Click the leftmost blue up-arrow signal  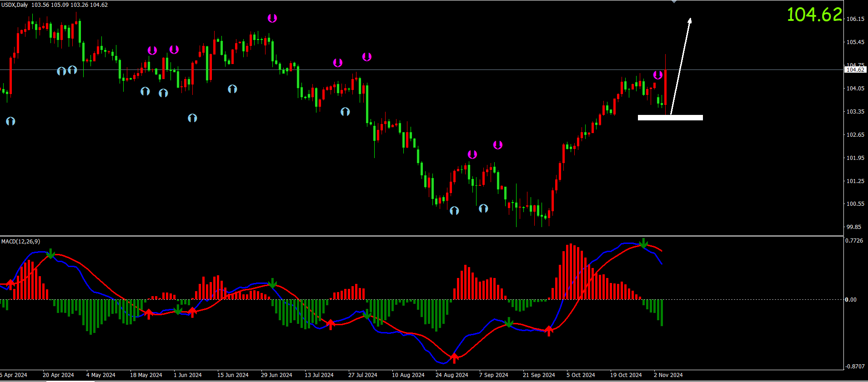pyautogui.click(x=10, y=121)
